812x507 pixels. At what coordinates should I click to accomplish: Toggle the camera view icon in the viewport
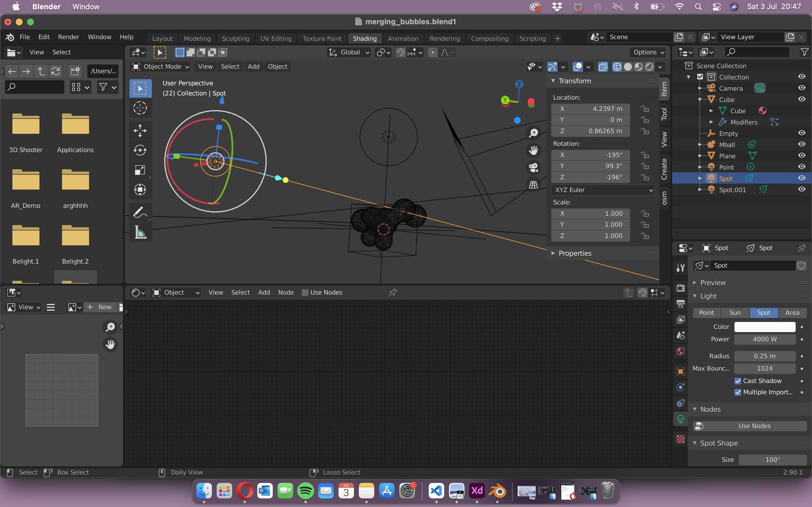pos(533,168)
